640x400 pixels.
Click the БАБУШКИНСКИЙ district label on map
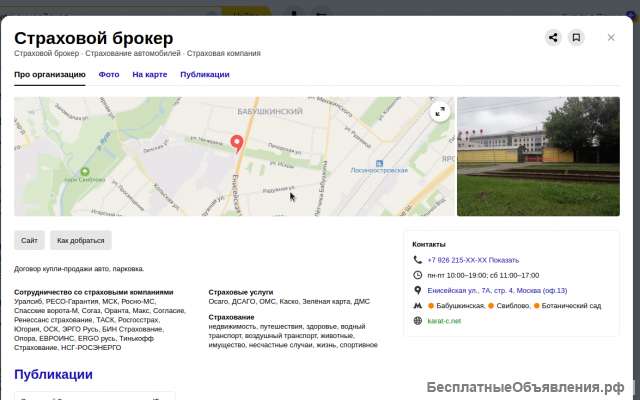click(x=270, y=111)
